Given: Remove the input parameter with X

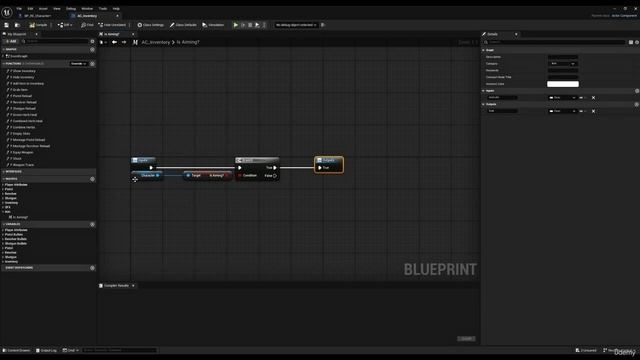Looking at the screenshot, I should tap(593, 98).
